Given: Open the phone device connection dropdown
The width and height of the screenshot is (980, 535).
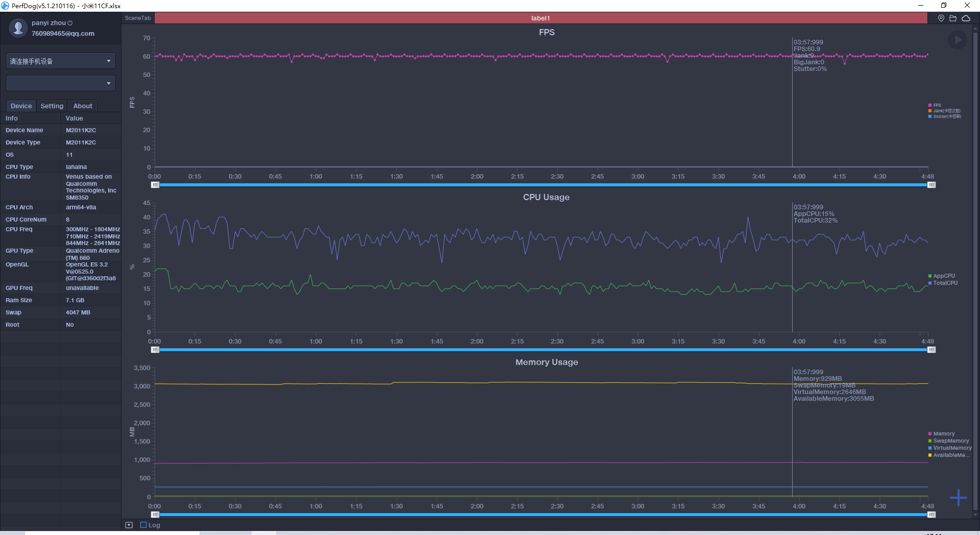Looking at the screenshot, I should click(x=61, y=61).
